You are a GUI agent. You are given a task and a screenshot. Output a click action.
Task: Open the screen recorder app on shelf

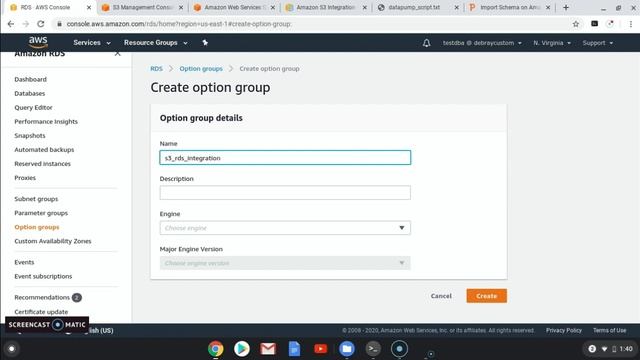tap(399, 349)
